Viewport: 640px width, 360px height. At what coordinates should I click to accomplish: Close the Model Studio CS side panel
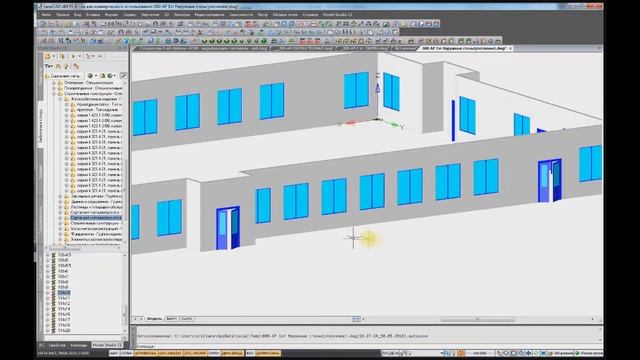pyautogui.click(x=126, y=48)
